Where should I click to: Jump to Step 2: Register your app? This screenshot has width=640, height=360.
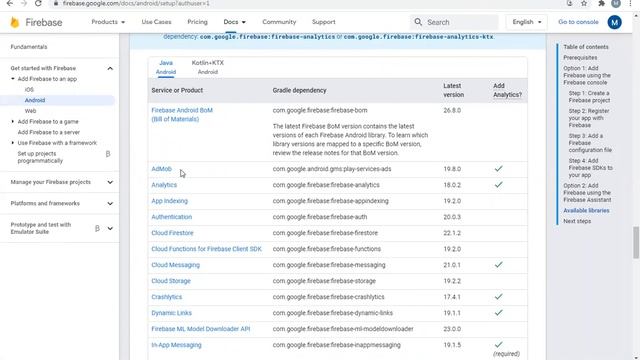click(x=589, y=118)
